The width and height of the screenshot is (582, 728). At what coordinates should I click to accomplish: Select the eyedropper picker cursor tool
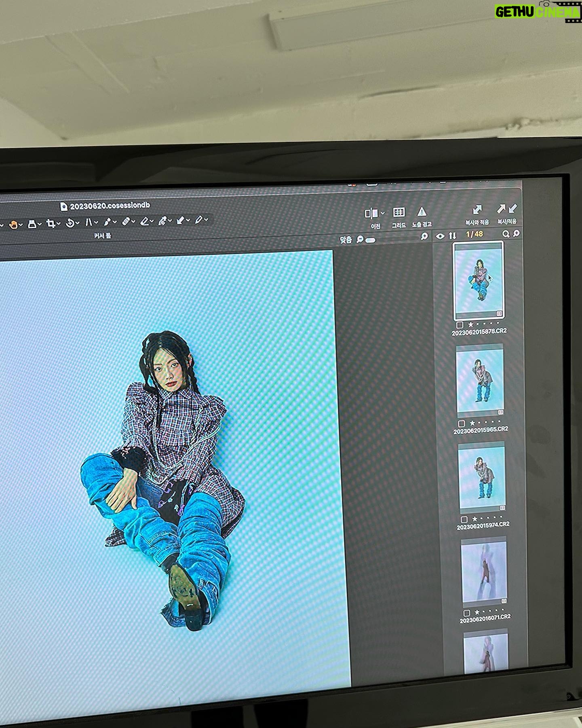(108, 222)
